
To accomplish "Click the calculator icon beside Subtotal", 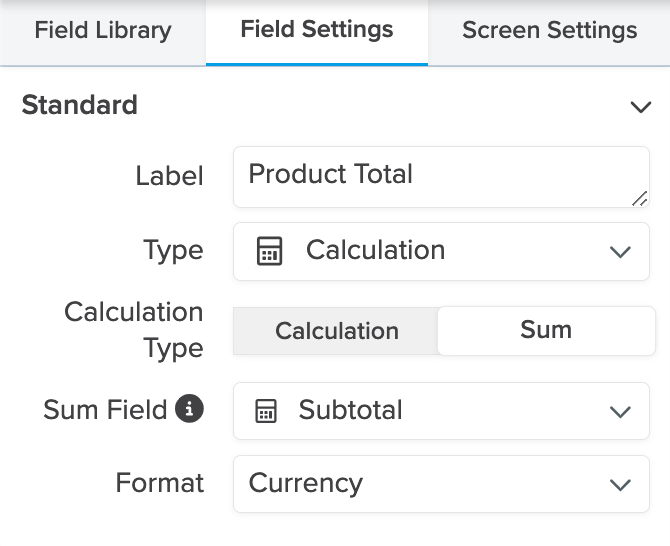I will pos(266,411).
